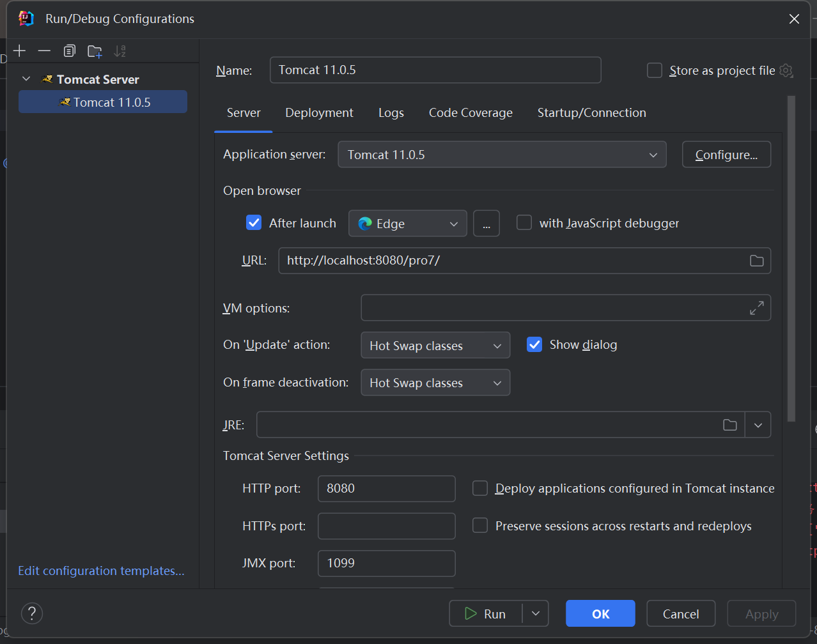The image size is (817, 644).
Task: Open settings gear beside Store as project file
Action: click(786, 71)
